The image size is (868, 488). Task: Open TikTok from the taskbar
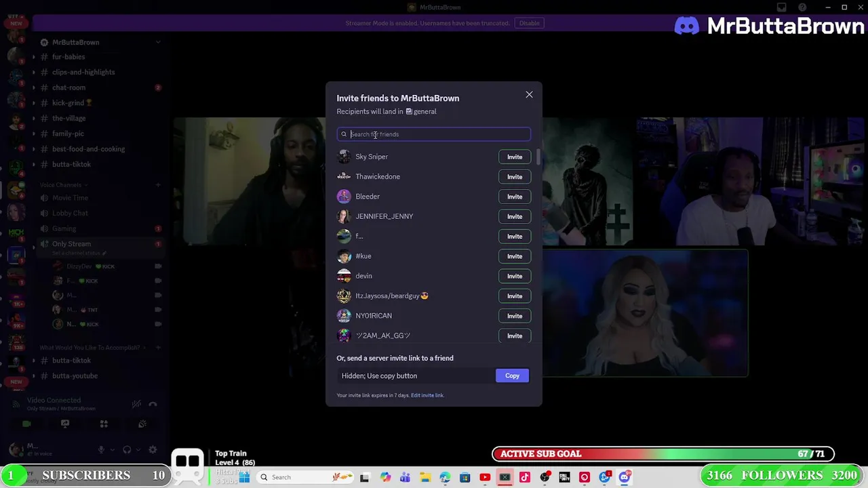(525, 477)
